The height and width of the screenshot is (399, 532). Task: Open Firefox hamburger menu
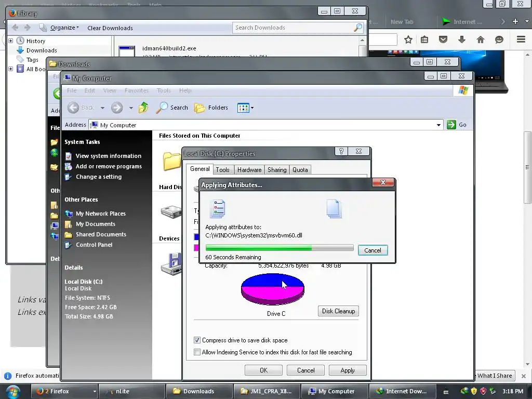point(521,39)
